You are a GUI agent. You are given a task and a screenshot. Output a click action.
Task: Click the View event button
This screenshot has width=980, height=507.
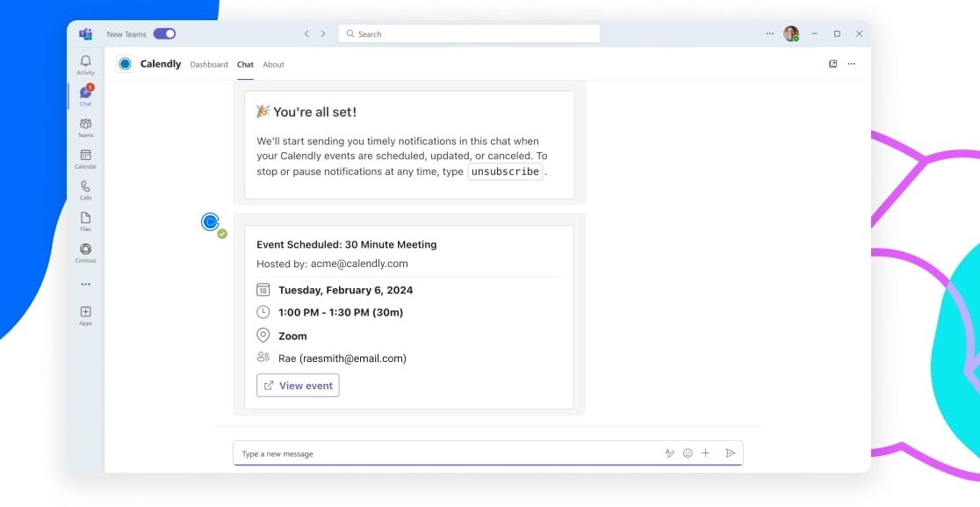pyautogui.click(x=298, y=385)
